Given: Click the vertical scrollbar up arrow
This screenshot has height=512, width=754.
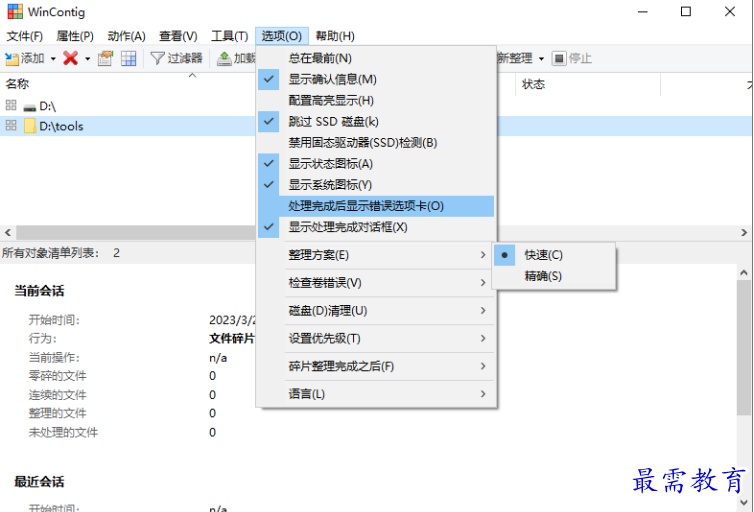Looking at the screenshot, I should [744, 273].
